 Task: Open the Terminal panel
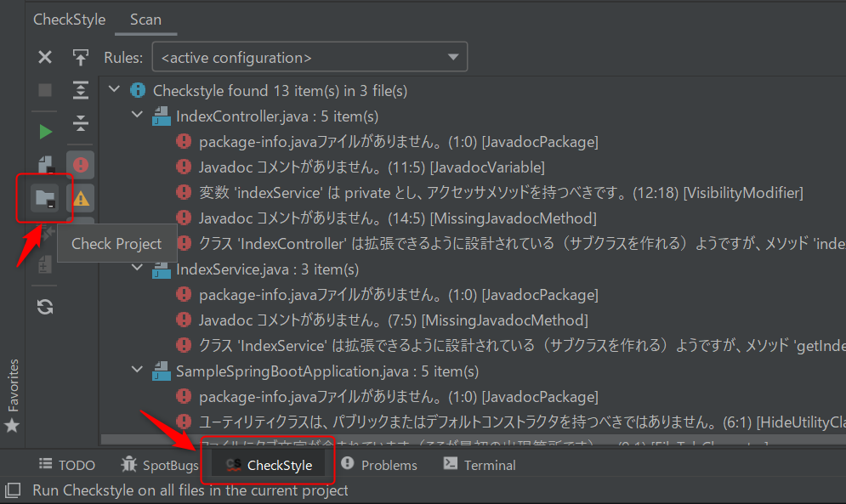[491, 465]
